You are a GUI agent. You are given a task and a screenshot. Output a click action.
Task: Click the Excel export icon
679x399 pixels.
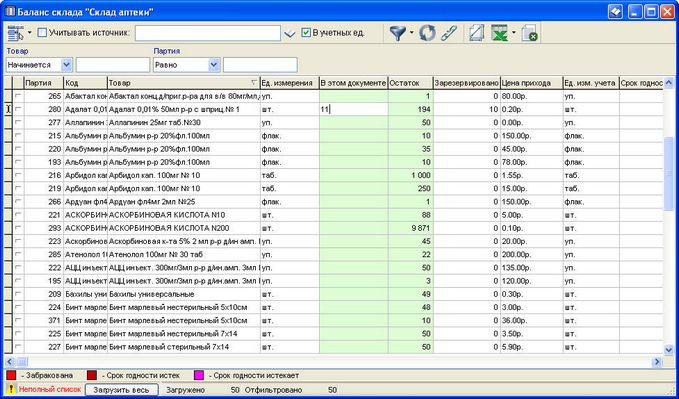coord(499,33)
